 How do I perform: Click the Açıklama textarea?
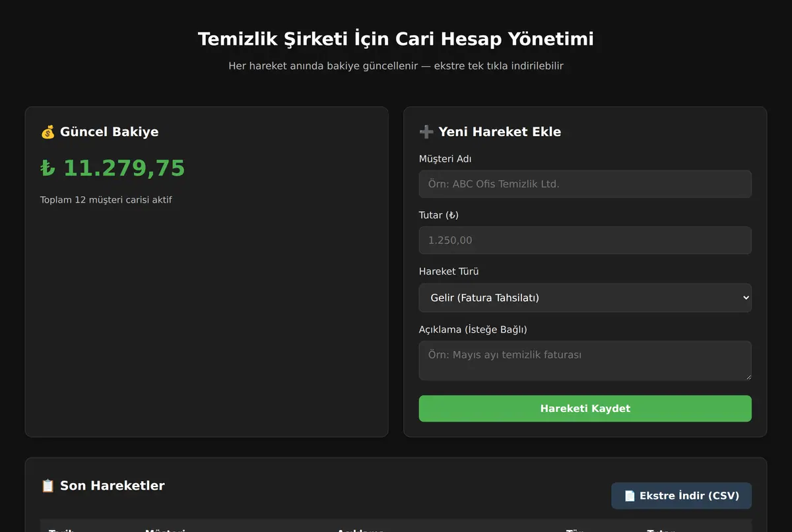point(585,360)
